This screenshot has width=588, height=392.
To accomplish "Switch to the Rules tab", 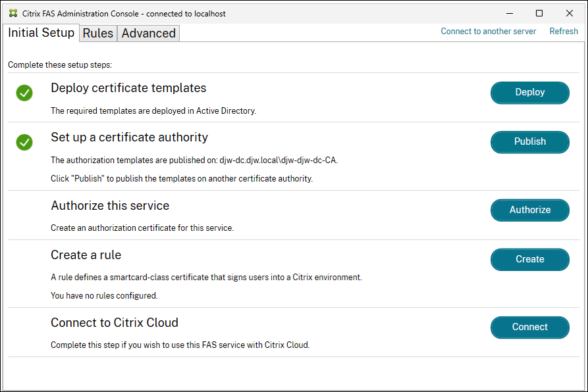I will 97,33.
